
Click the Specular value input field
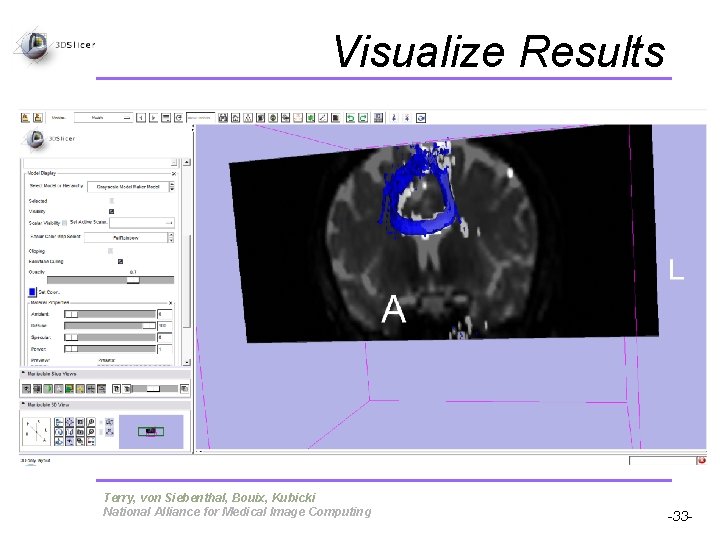pos(165,337)
